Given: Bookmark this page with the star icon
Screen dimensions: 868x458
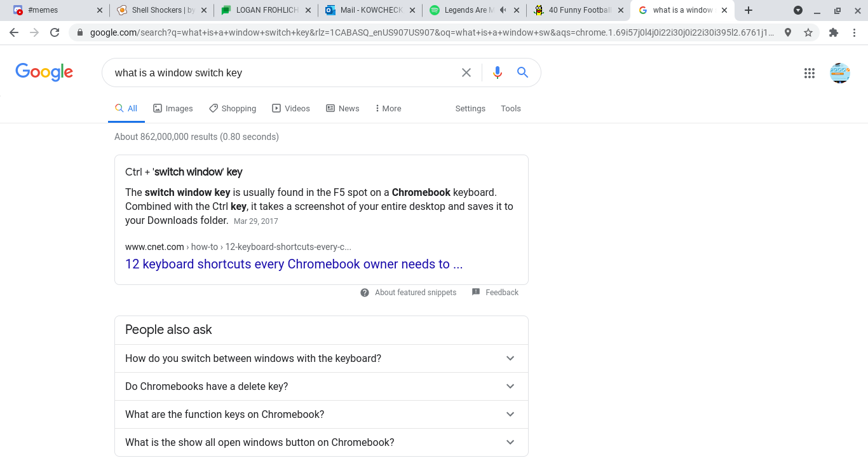Looking at the screenshot, I should pos(808,32).
